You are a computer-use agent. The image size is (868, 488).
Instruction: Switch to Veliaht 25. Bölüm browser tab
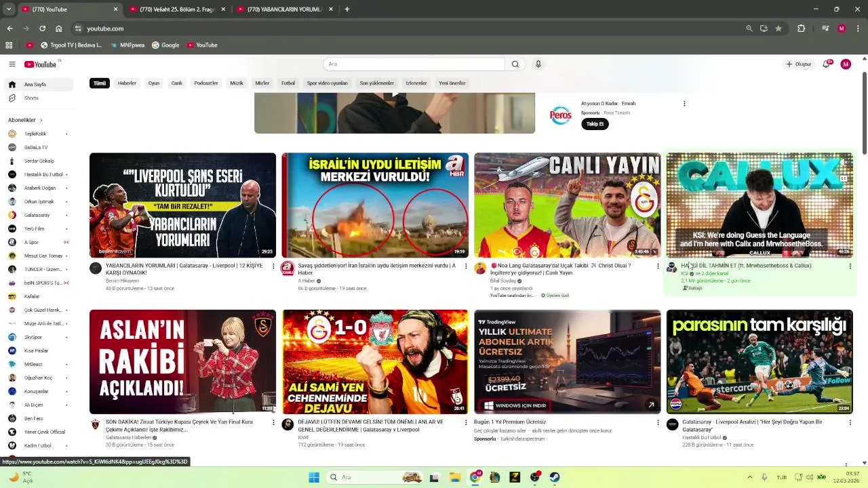click(x=178, y=9)
